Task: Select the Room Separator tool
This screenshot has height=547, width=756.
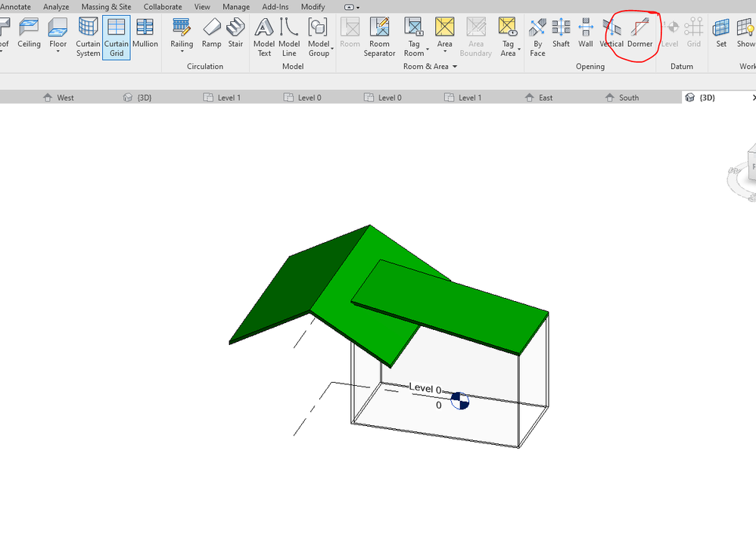Action: coord(379,38)
